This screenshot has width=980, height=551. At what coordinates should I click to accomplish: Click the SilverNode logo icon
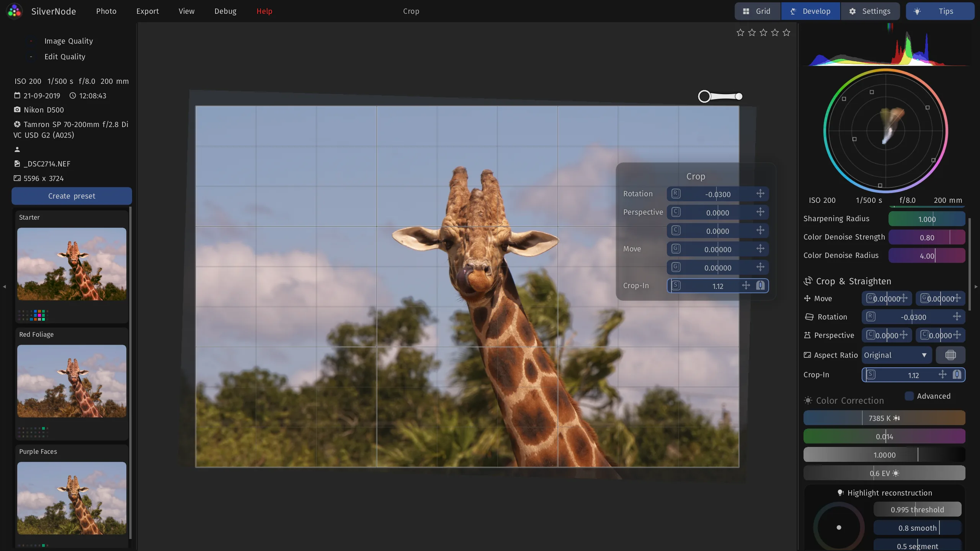pyautogui.click(x=15, y=11)
